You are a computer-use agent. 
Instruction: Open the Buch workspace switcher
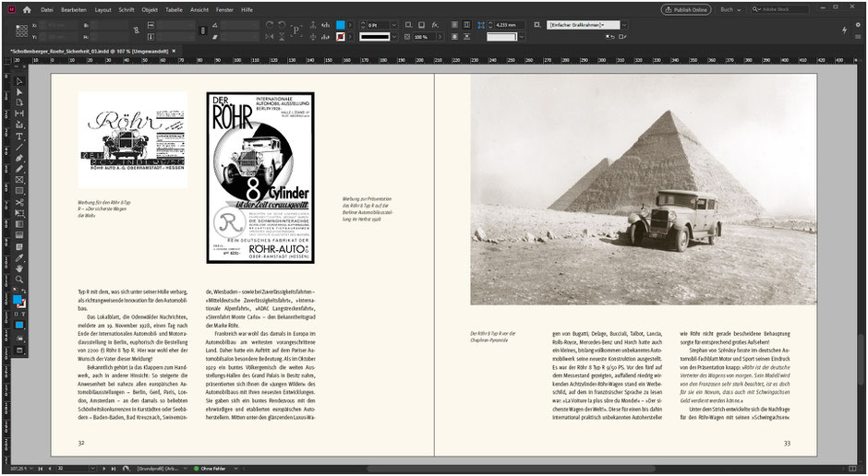tap(730, 9)
